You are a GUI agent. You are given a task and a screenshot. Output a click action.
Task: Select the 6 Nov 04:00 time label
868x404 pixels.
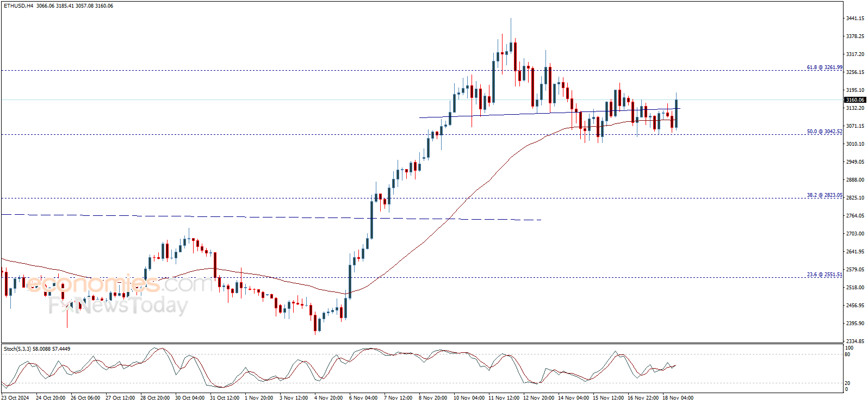(x=363, y=398)
